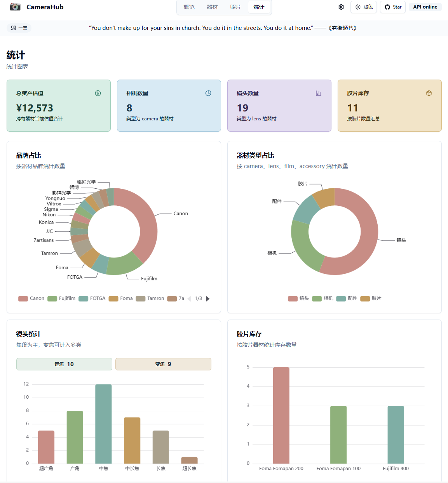Click the quote icon beside 一言
Viewport: 448px width, 483px height.
14,28
